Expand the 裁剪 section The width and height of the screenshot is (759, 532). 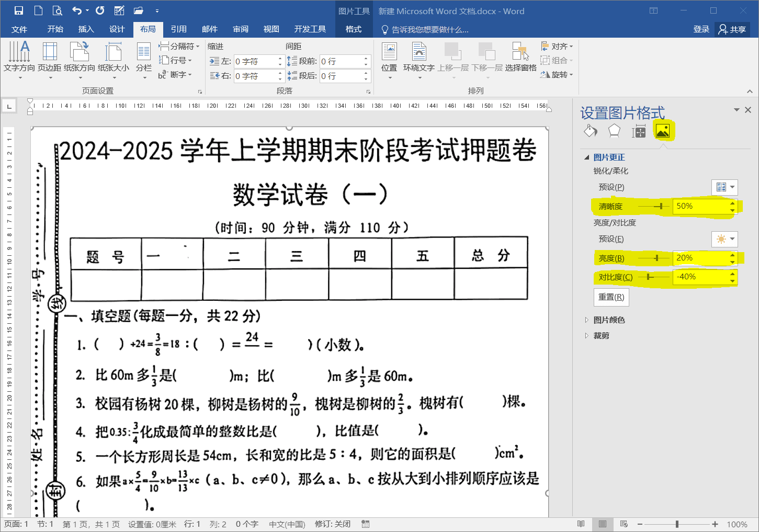pyautogui.click(x=602, y=335)
